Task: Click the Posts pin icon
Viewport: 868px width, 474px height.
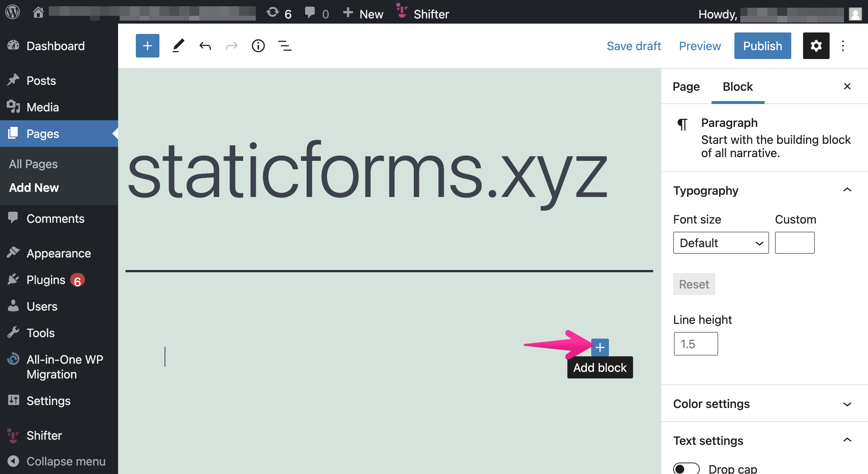Action: click(x=13, y=80)
